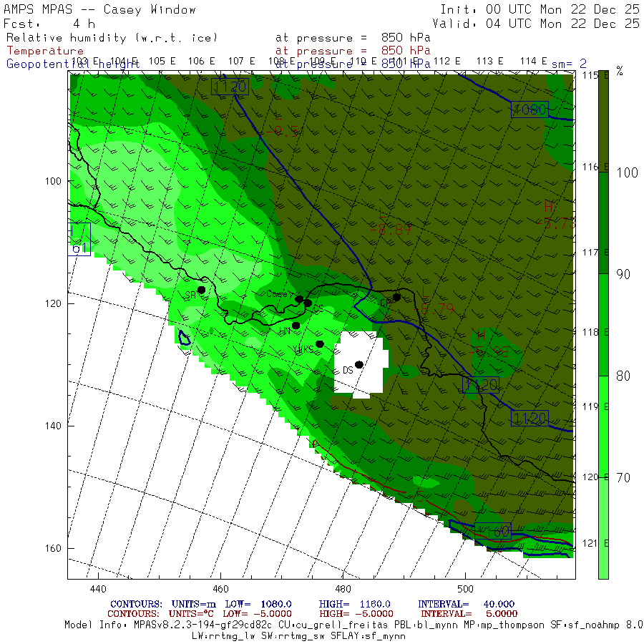This screenshot has width=644, height=644.
Task: Click the '112 E' longitude label
Action: (x=447, y=61)
